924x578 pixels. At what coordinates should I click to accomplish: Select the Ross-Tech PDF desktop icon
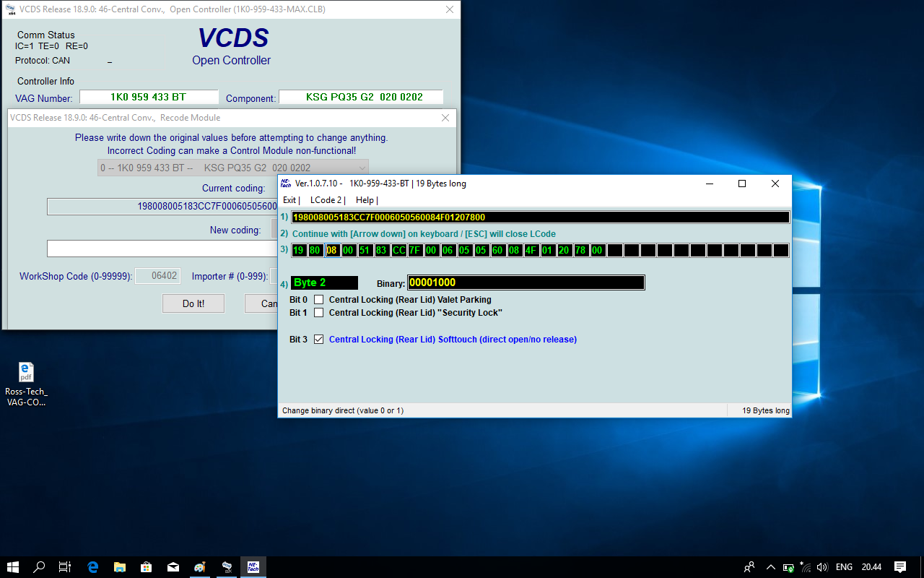[26, 384]
